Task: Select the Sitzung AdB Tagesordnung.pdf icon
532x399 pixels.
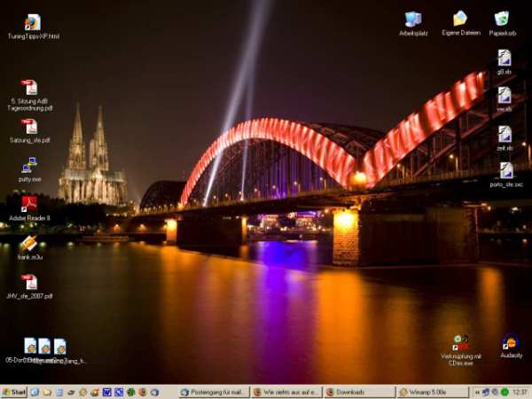Action: 29,88
